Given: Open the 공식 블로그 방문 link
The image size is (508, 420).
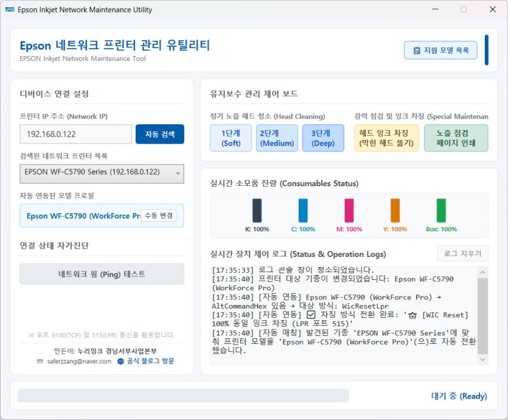Looking at the screenshot, I should coord(150,361).
